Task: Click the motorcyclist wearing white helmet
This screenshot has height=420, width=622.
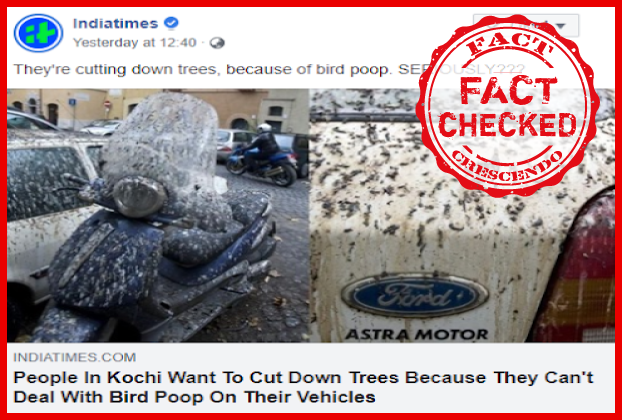Action: pyautogui.click(x=262, y=155)
